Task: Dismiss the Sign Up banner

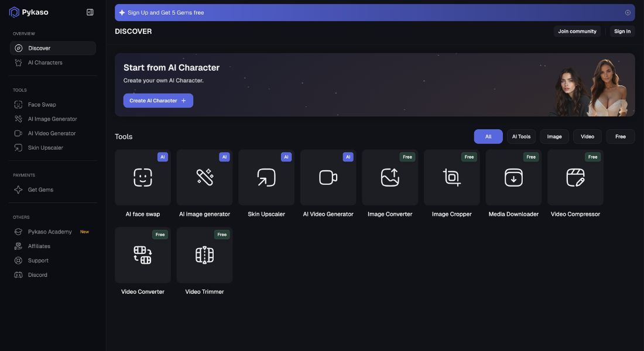Action: (x=628, y=13)
